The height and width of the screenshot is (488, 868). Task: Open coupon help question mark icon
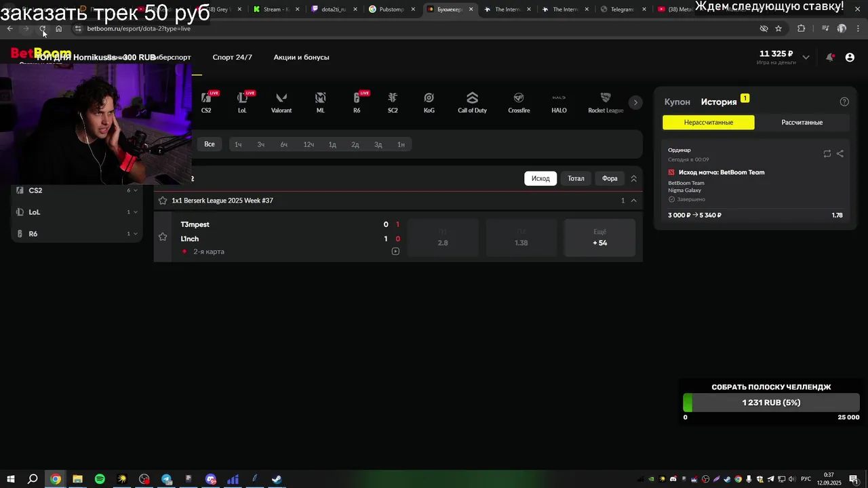coord(844,102)
